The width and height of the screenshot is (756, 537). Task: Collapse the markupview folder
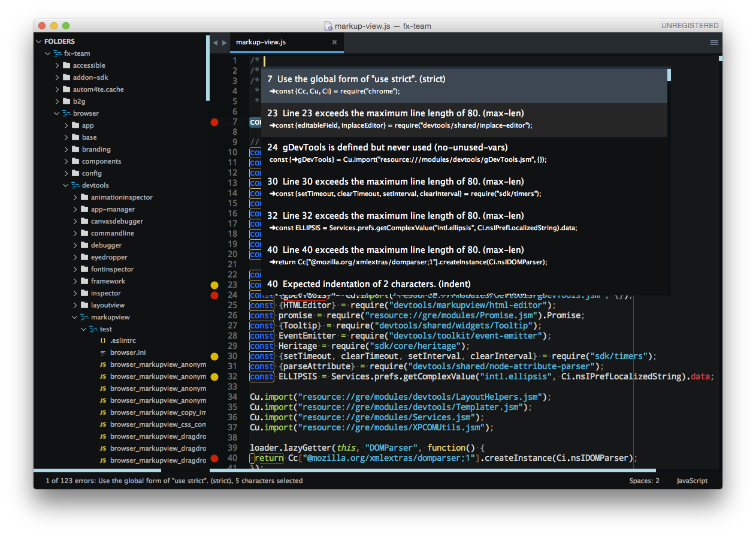[75, 316]
